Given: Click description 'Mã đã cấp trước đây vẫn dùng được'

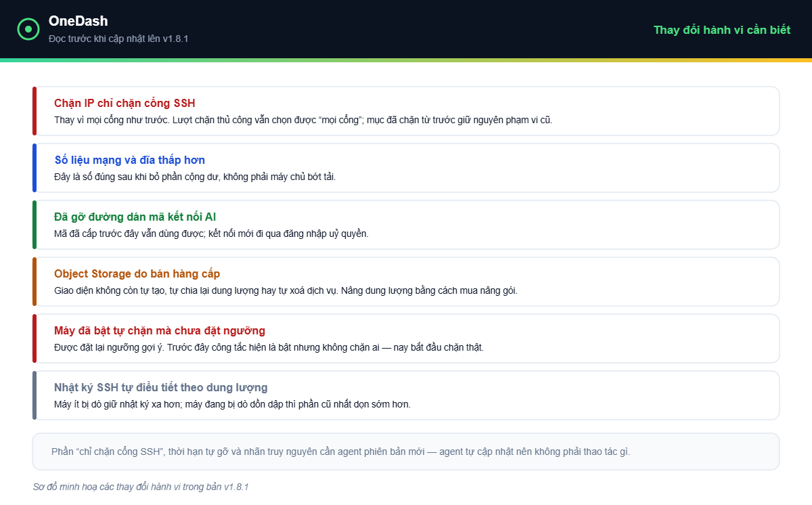Looking at the screenshot, I should point(211,234).
